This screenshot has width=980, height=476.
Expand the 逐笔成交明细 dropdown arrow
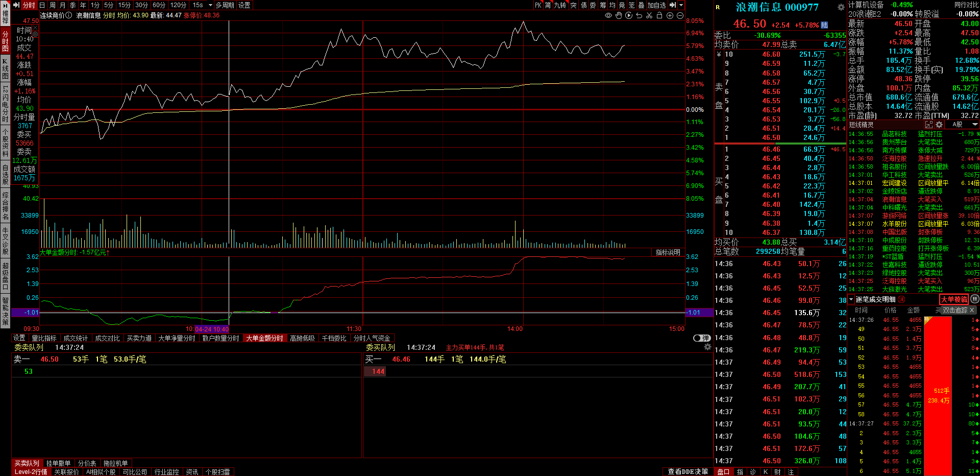(851, 300)
